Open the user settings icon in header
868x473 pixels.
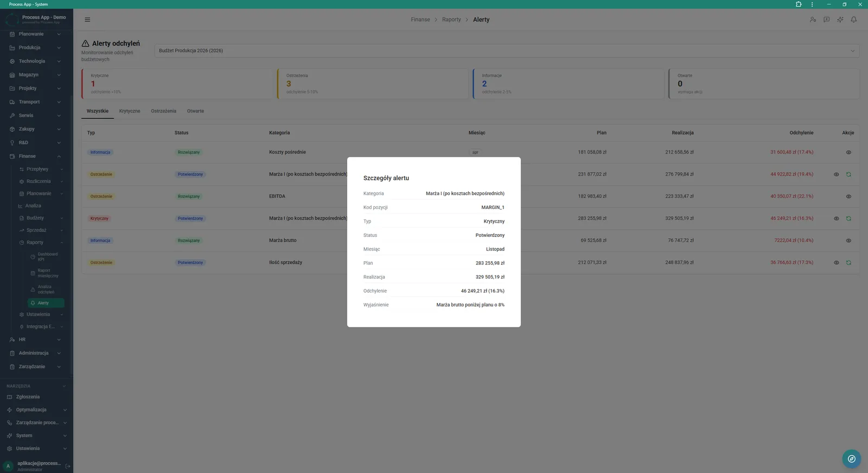click(x=813, y=20)
